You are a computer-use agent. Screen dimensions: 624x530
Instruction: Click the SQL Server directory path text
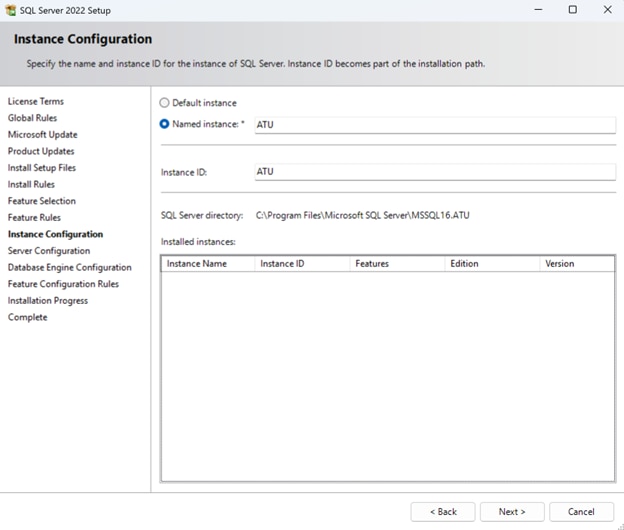(363, 216)
